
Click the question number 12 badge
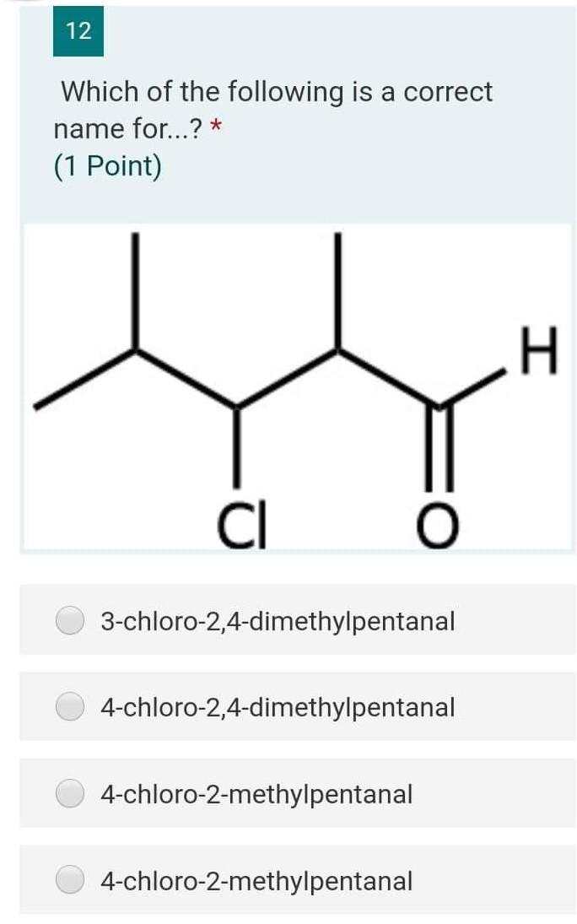click(77, 33)
